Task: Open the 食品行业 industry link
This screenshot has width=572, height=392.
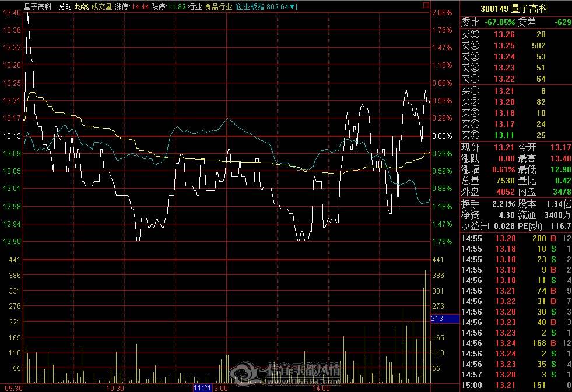Action: [x=218, y=6]
